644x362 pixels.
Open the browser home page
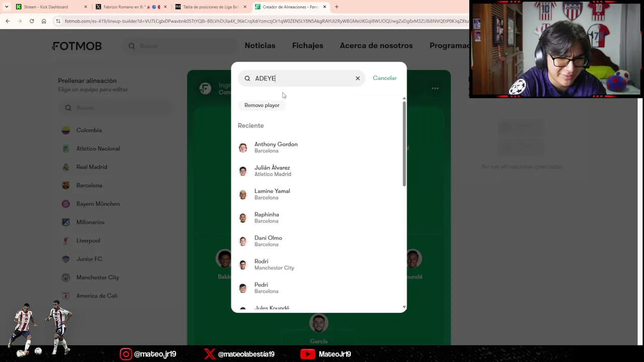tap(44, 21)
